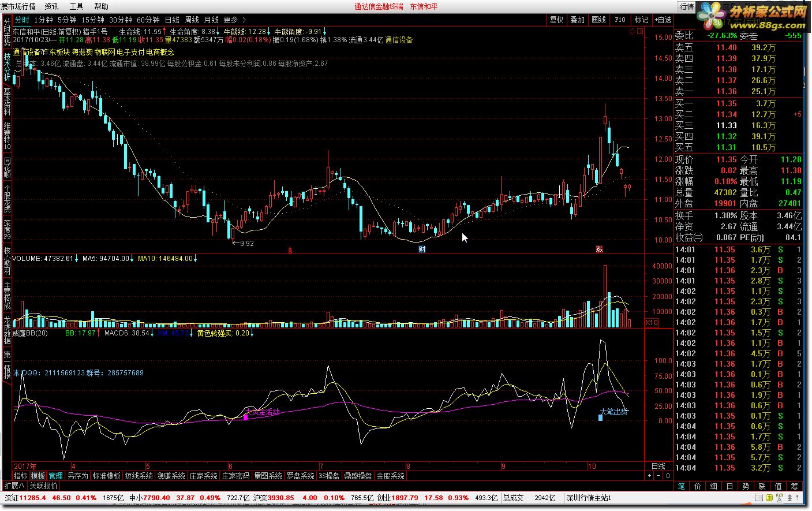Open the 深度F9 sidebar panel
This screenshot has width=812, height=511.
point(7,229)
